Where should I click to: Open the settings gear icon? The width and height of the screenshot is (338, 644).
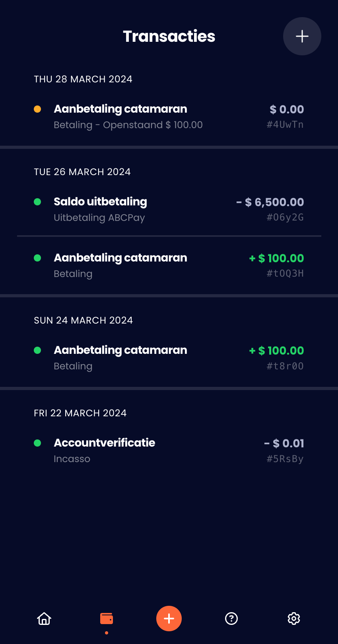point(293,619)
